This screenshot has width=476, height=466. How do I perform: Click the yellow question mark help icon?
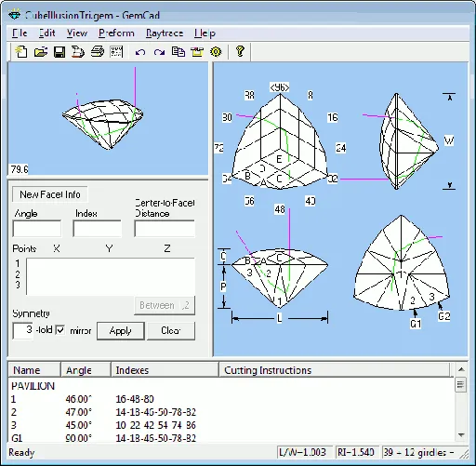[x=240, y=51]
